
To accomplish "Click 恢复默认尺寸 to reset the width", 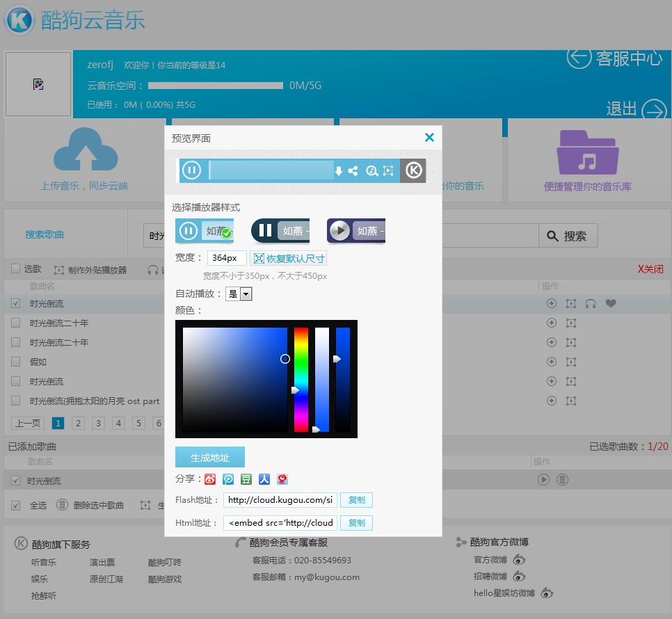I will [x=289, y=258].
